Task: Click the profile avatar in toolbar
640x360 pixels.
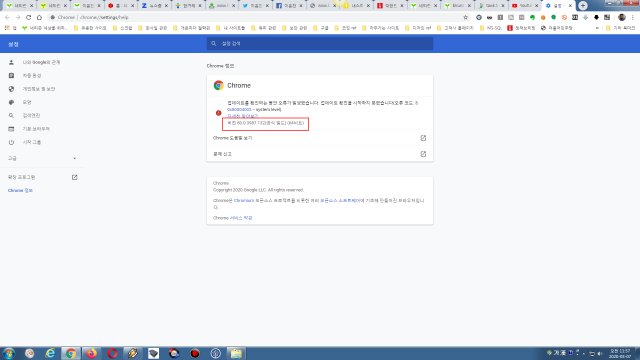Action: click(622, 17)
